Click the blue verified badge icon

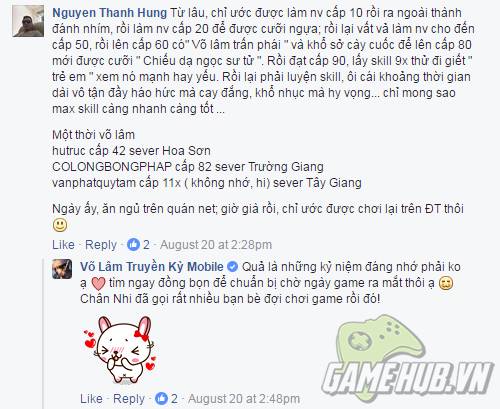pyautogui.click(x=232, y=267)
